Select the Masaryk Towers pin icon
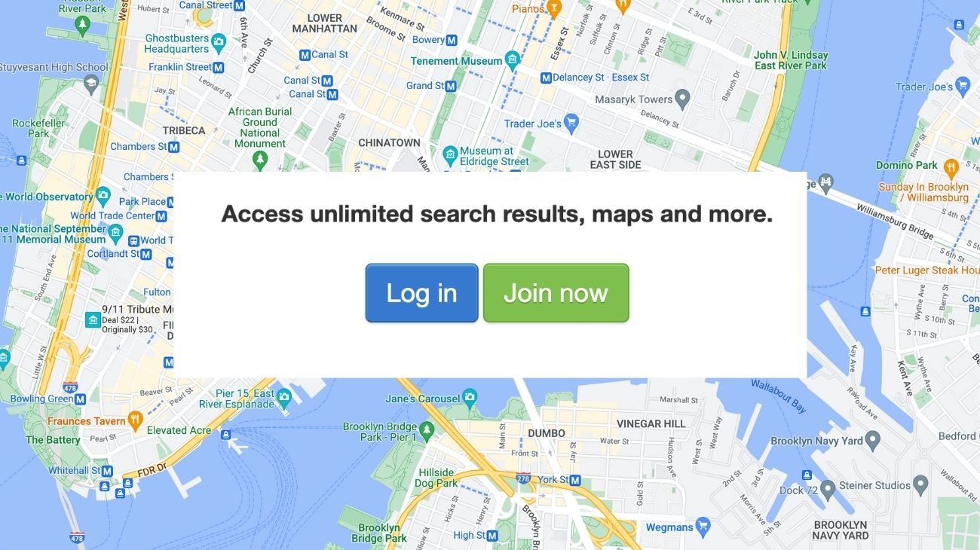The height and width of the screenshot is (550, 980). pyautogui.click(x=682, y=98)
